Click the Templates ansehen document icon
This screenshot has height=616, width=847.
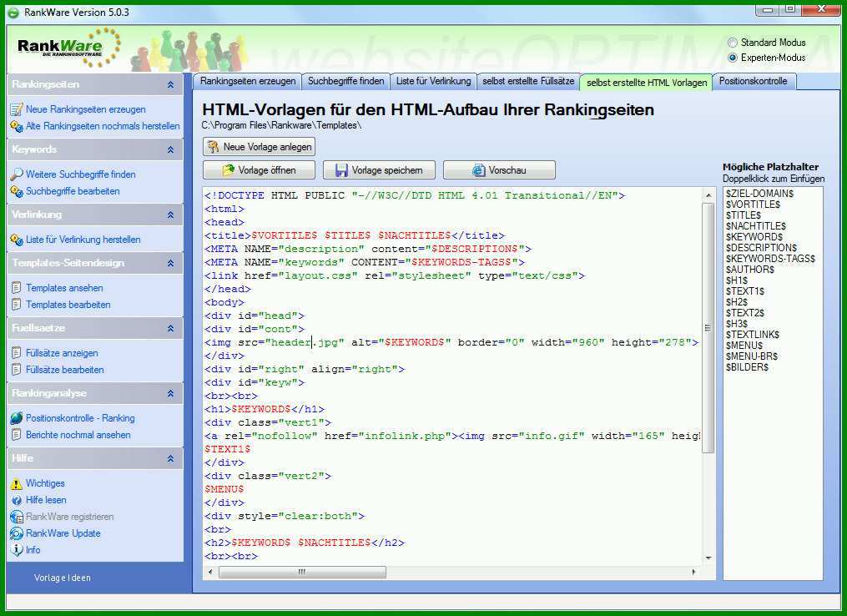[17, 287]
